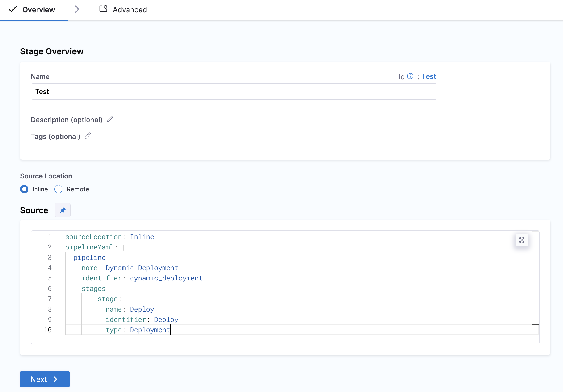The width and height of the screenshot is (563, 392).
Task: Expand the YAML editor to fullscreen
Action: (522, 240)
